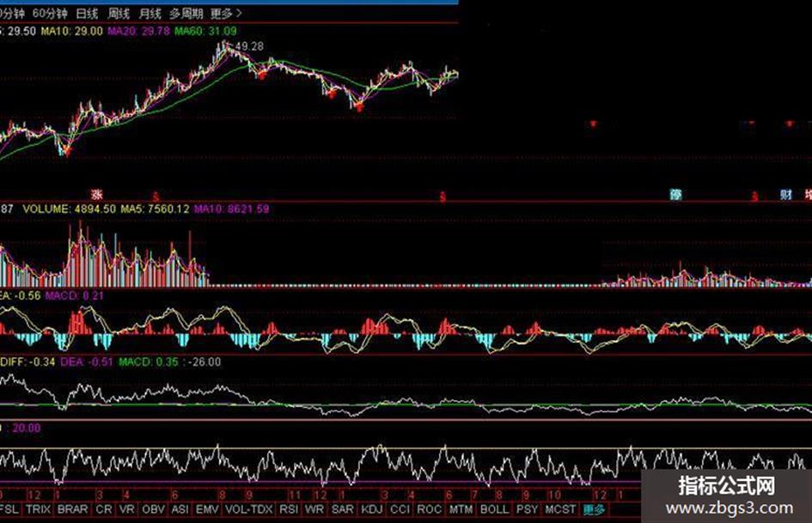Select the MTM indicator tab

click(461, 509)
